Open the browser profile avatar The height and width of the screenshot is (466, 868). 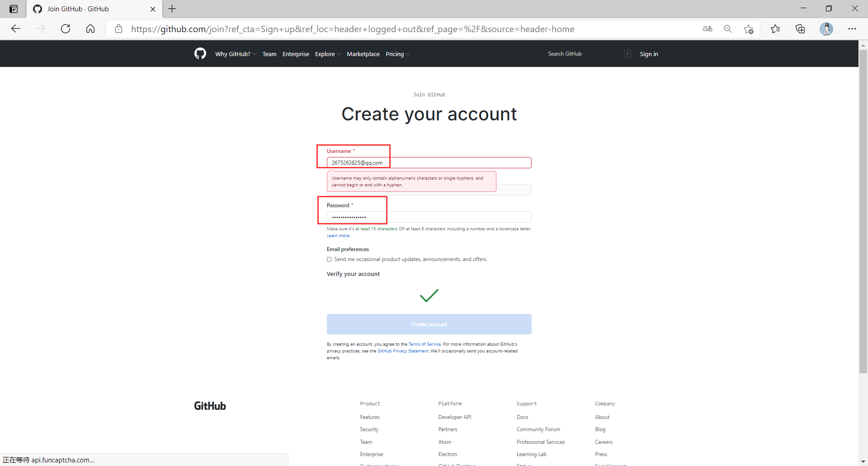[826, 29]
